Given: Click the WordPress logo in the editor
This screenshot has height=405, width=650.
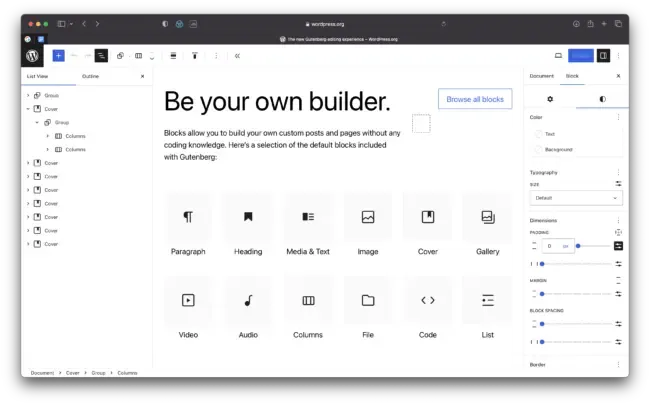Looking at the screenshot, I should 32,56.
